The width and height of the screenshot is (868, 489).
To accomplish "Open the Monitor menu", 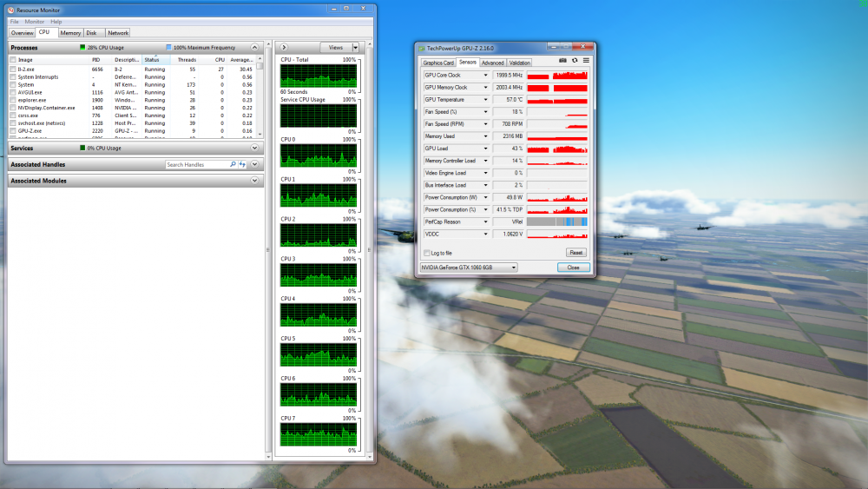I will pyautogui.click(x=35, y=22).
